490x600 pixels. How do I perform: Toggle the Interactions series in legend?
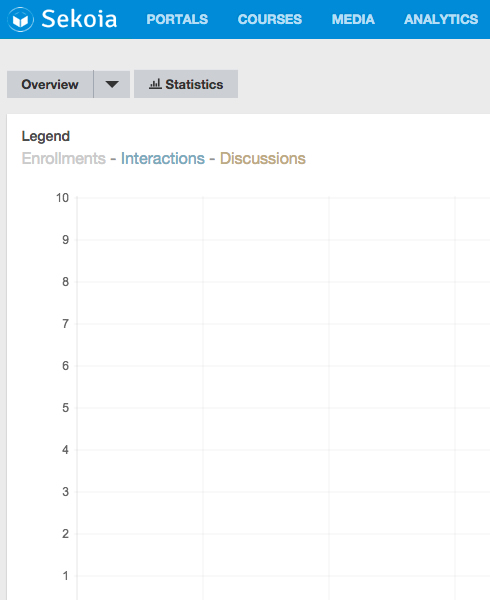click(x=163, y=158)
